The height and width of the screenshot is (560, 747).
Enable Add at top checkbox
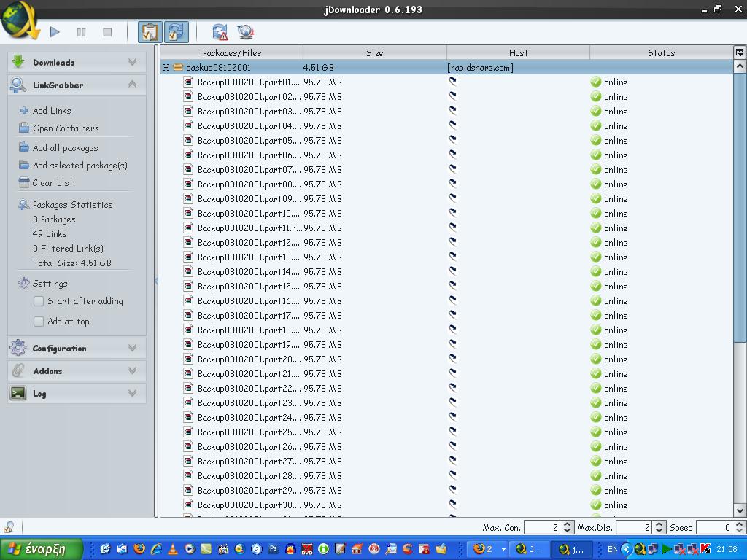(39, 322)
